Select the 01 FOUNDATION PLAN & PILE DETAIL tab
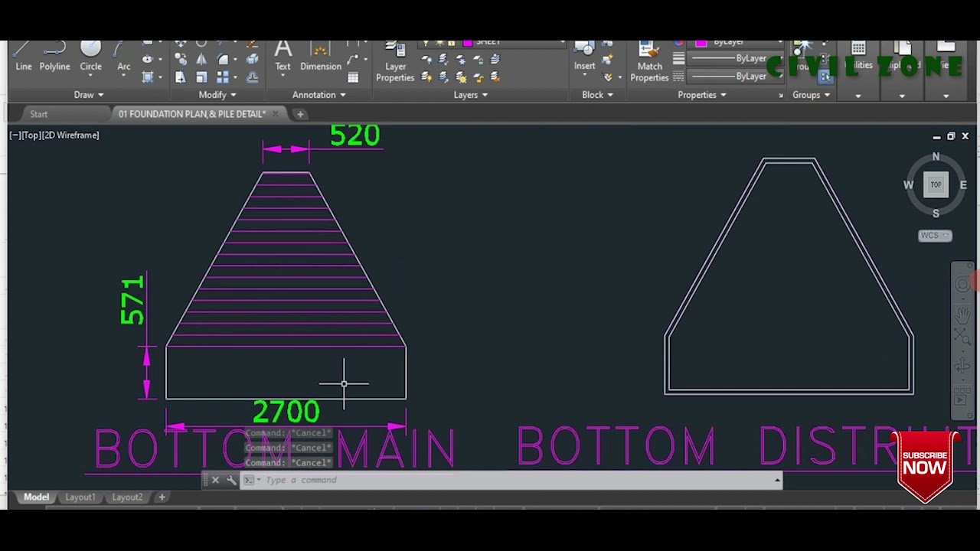The height and width of the screenshot is (551, 980). [192, 114]
